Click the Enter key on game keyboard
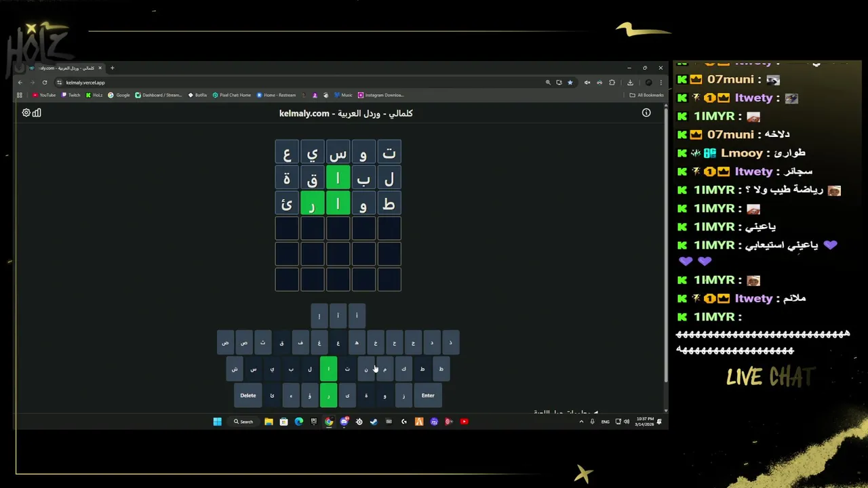 pyautogui.click(x=428, y=395)
